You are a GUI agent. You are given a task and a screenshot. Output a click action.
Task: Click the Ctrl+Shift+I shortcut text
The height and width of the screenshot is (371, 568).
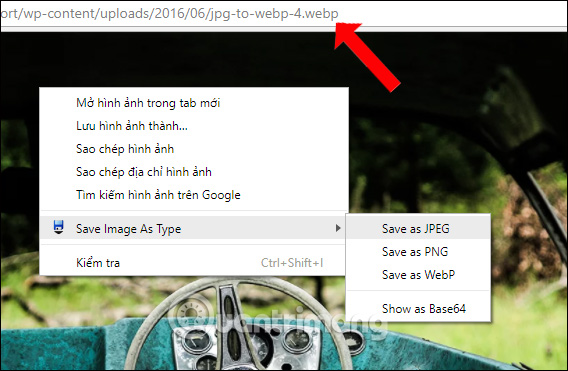coord(292,262)
